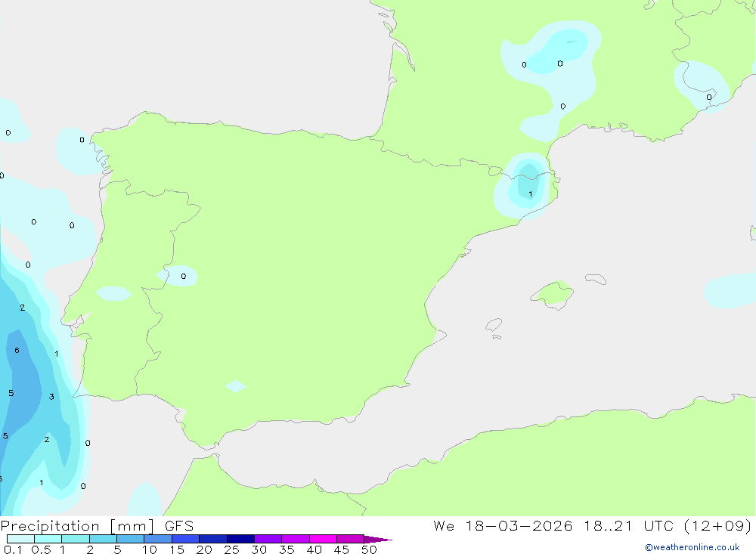Choose the 20–25 mm dark blue swatch
The image size is (756, 554).
[x=213, y=539]
